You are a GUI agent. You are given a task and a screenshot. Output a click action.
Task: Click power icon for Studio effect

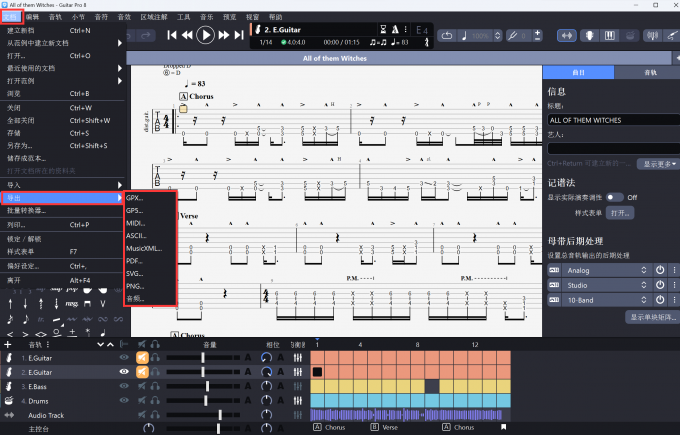point(659,284)
